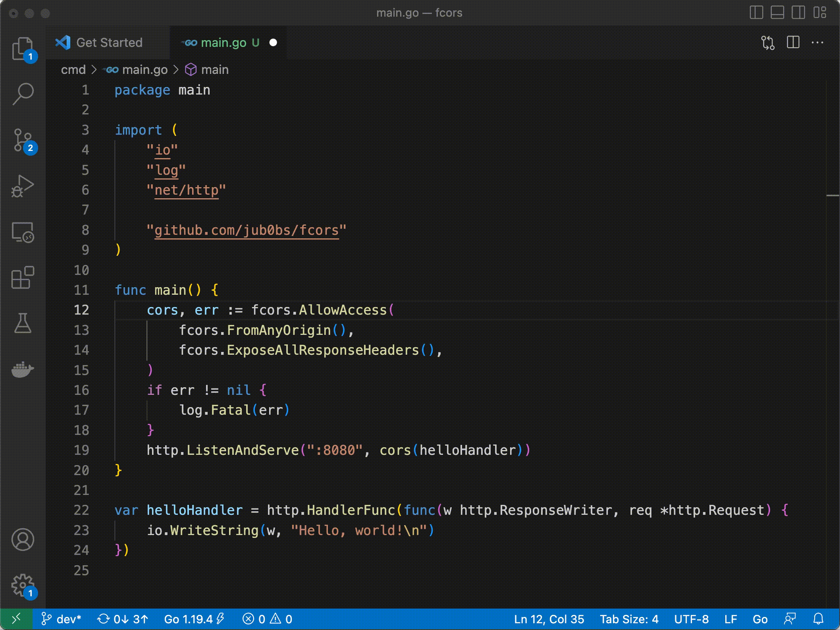Open notifications bell icon
Screen dimensions: 840x630
pos(818,619)
